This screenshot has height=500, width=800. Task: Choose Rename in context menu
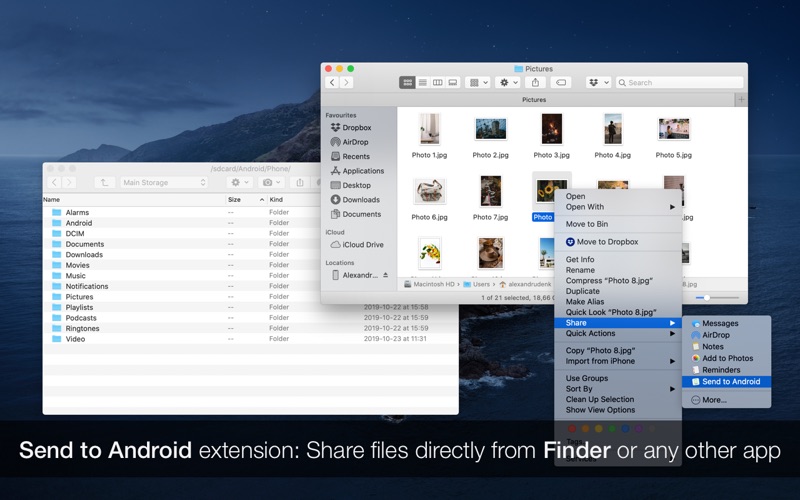pyautogui.click(x=618, y=270)
